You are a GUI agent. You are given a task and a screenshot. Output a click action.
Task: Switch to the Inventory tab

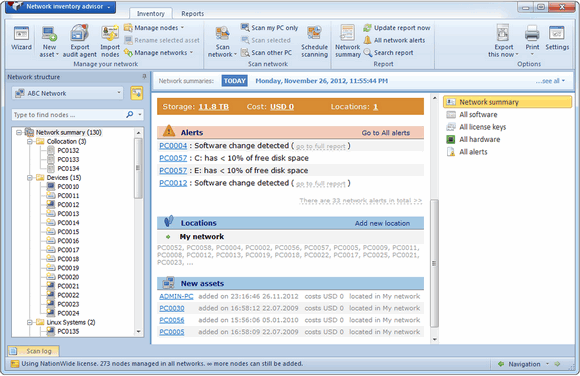tap(151, 13)
